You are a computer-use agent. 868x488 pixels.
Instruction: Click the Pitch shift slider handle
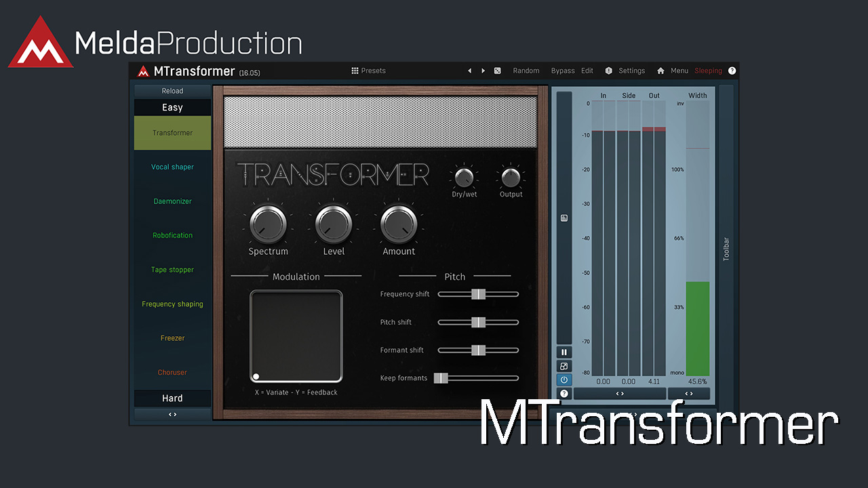478,322
